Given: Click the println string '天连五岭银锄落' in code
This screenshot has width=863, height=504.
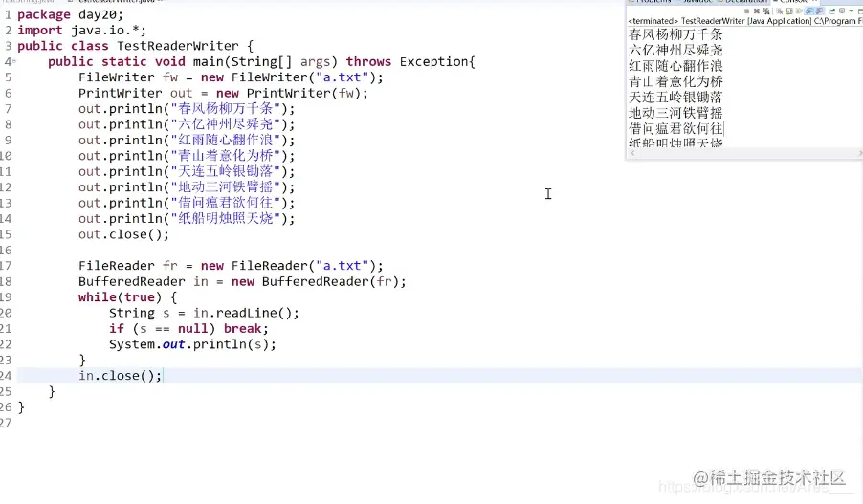Looking at the screenshot, I should [x=226, y=171].
